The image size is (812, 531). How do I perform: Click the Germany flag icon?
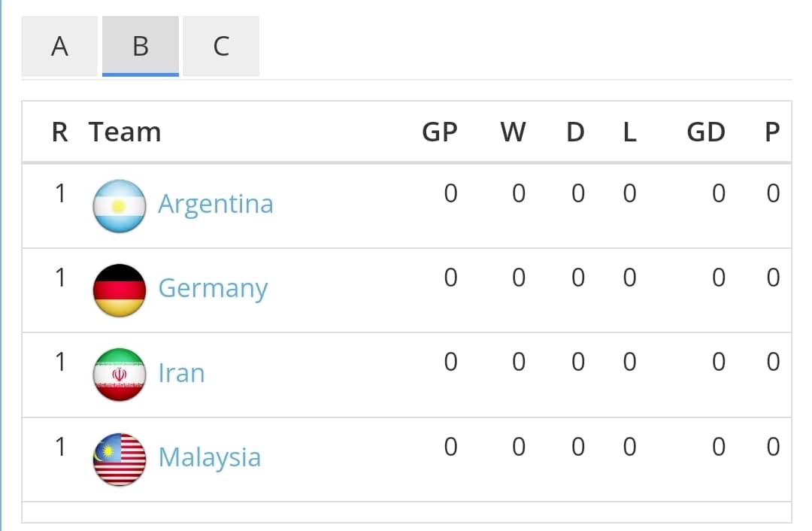tap(119, 290)
